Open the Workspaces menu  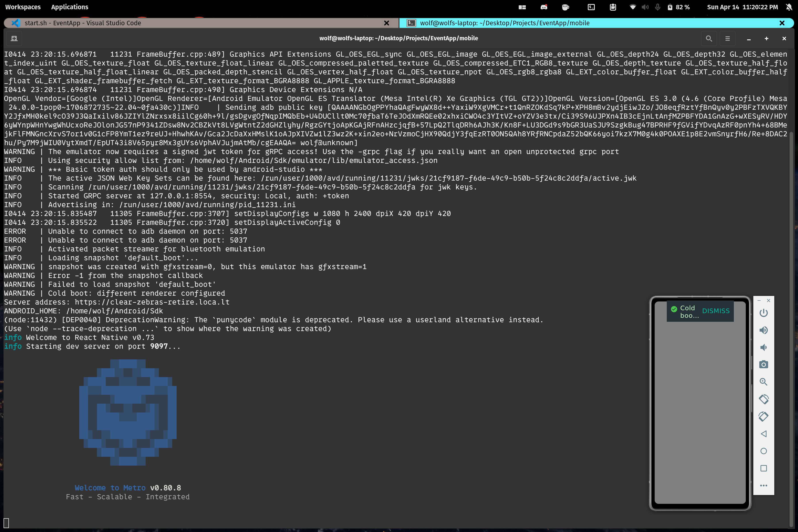[x=23, y=7]
